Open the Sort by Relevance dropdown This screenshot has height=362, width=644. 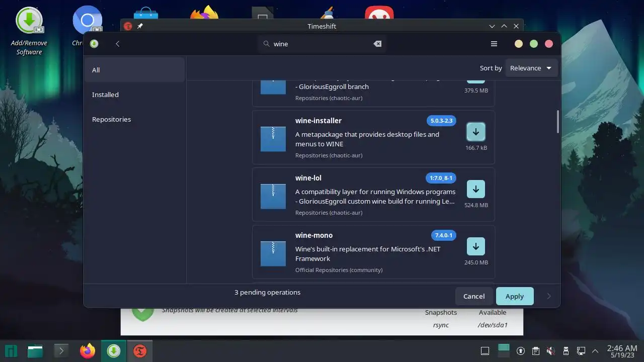tap(531, 68)
